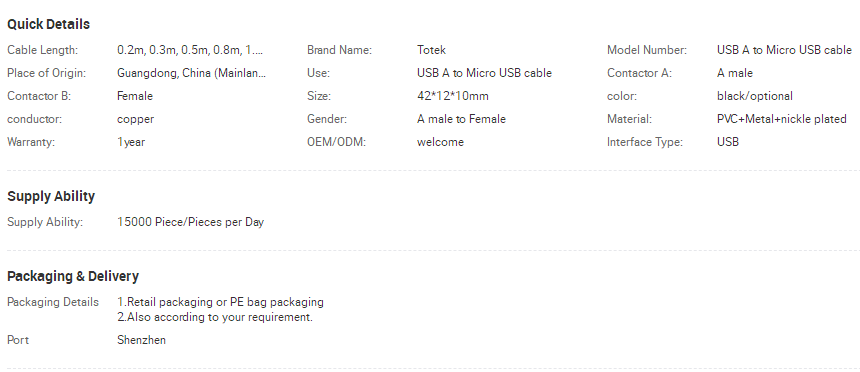Click the PVC+Metal+nickle plated material value
This screenshot has height=372, width=860.
click(x=782, y=119)
